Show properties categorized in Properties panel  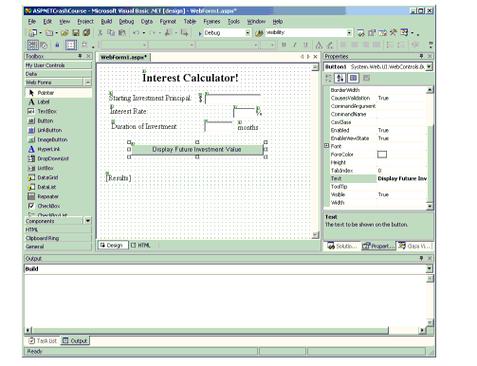329,78
